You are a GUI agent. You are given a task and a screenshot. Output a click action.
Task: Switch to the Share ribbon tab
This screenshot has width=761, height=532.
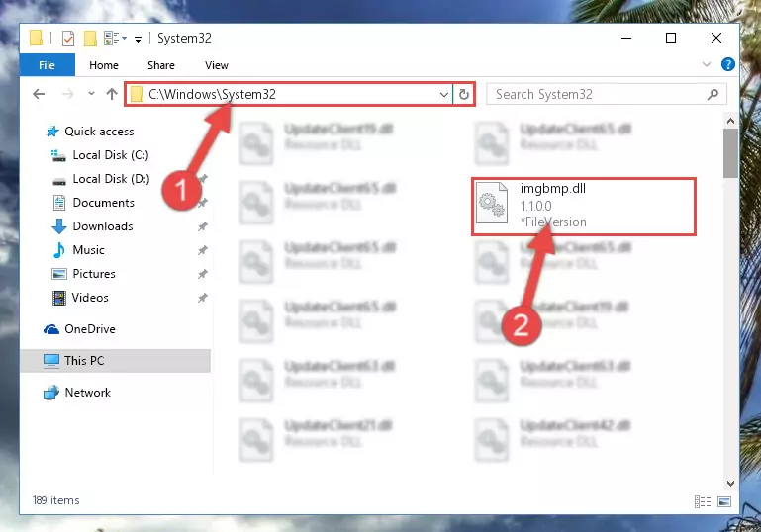(x=161, y=65)
